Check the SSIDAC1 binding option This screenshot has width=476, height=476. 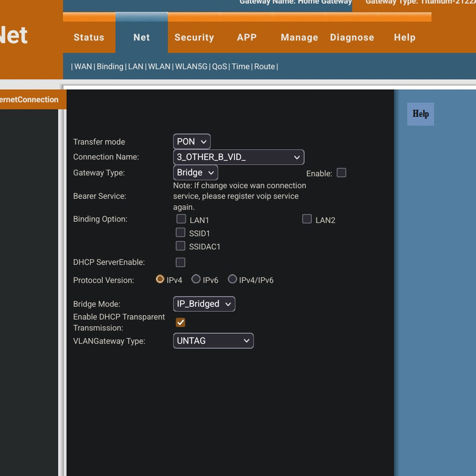tap(181, 246)
